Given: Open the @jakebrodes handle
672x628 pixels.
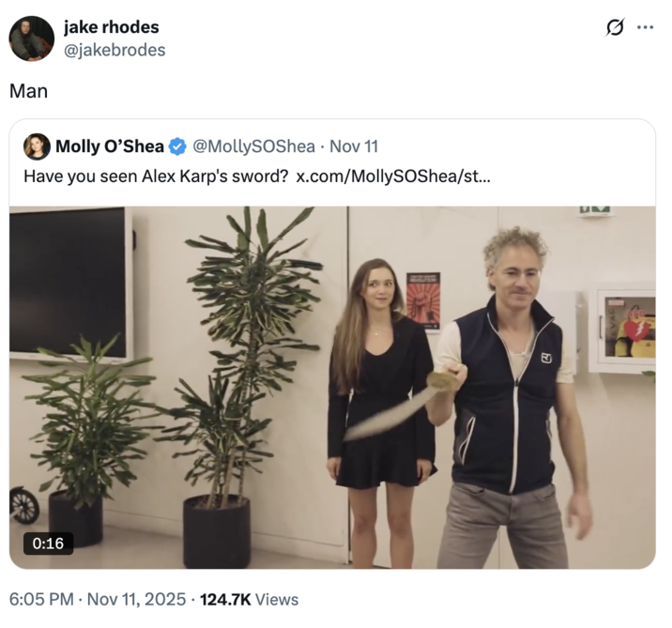Looking at the screenshot, I should pos(115,50).
